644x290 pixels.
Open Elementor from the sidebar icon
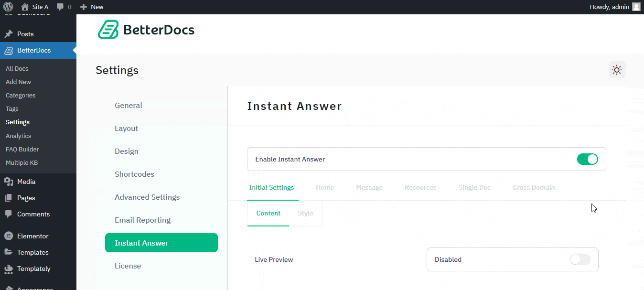click(x=8, y=236)
